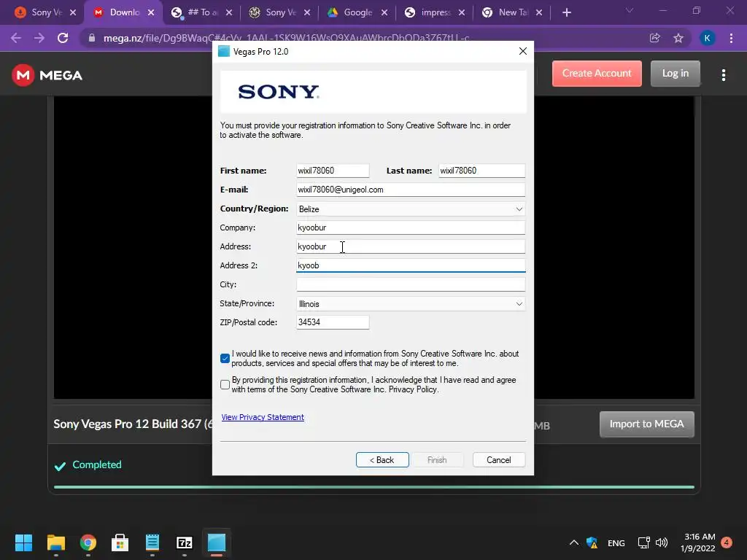Click the First name input field
This screenshot has height=560, width=747.
coord(333,171)
